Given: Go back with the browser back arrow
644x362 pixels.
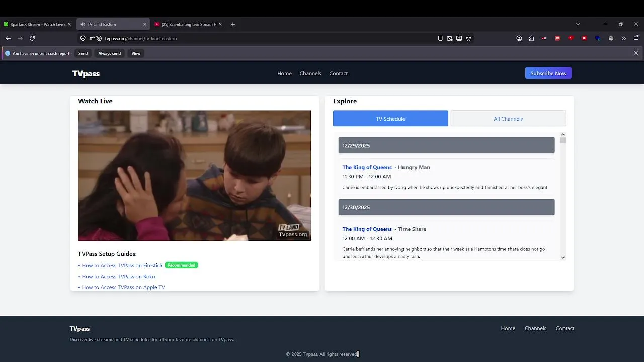Looking at the screenshot, I should pos(8,38).
